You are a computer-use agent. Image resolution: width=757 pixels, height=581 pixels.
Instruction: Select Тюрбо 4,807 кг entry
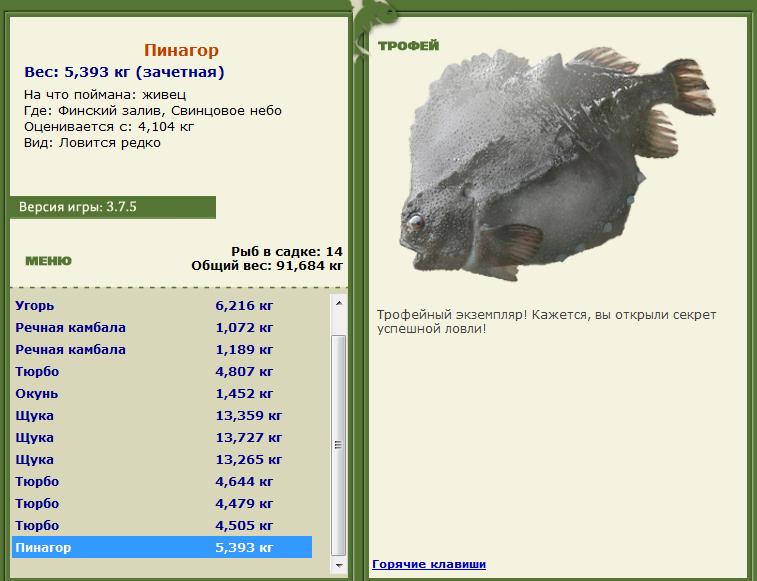coord(162,371)
